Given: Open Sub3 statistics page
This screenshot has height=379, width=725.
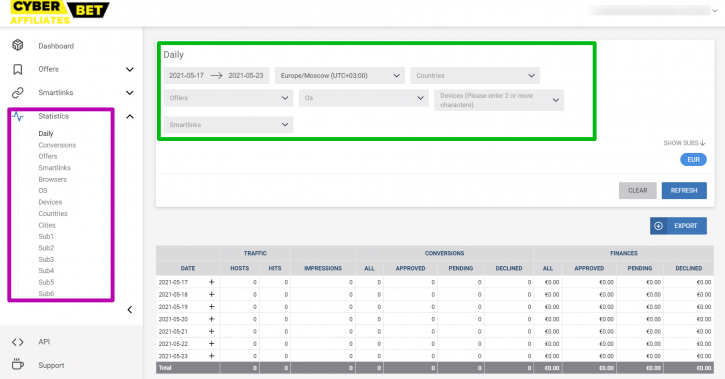Looking at the screenshot, I should tap(46, 259).
